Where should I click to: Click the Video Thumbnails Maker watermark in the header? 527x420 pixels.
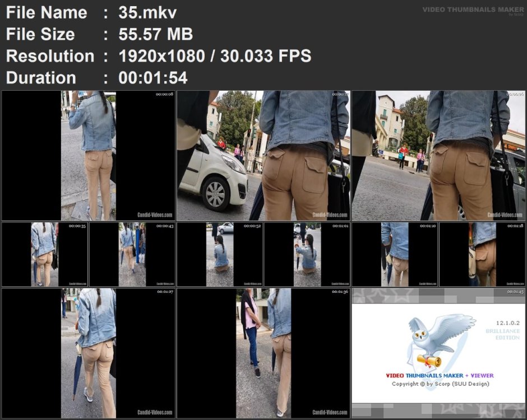[473, 10]
